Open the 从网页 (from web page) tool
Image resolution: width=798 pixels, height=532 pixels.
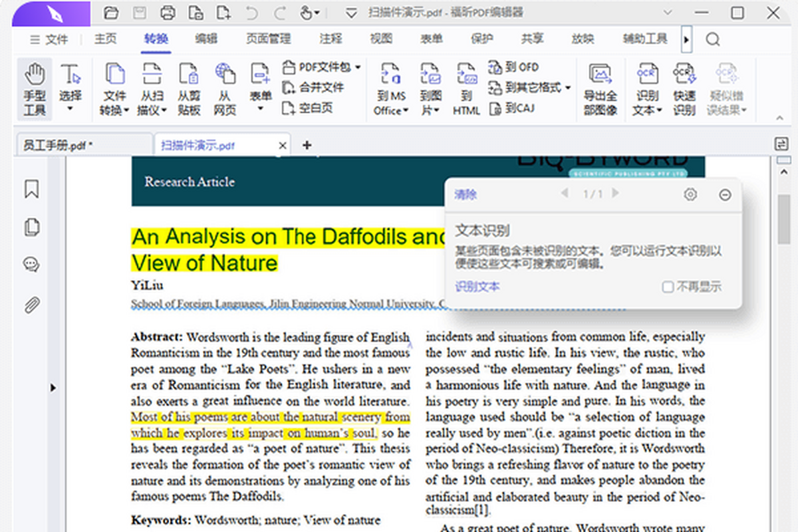pyautogui.click(x=225, y=90)
